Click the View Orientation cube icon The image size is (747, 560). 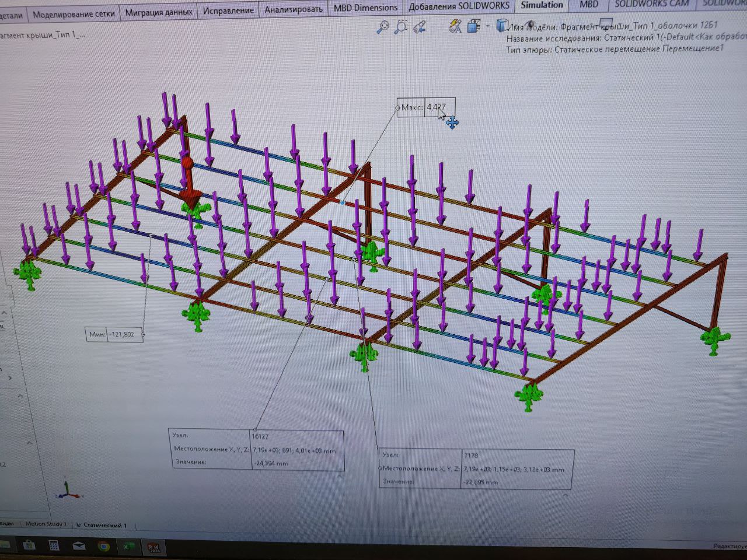tap(473, 26)
